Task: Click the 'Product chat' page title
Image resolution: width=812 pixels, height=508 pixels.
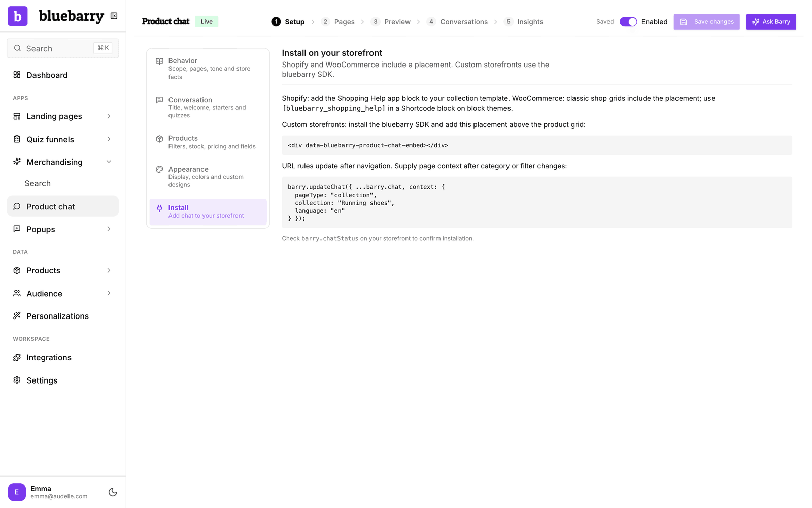Action: click(165, 21)
